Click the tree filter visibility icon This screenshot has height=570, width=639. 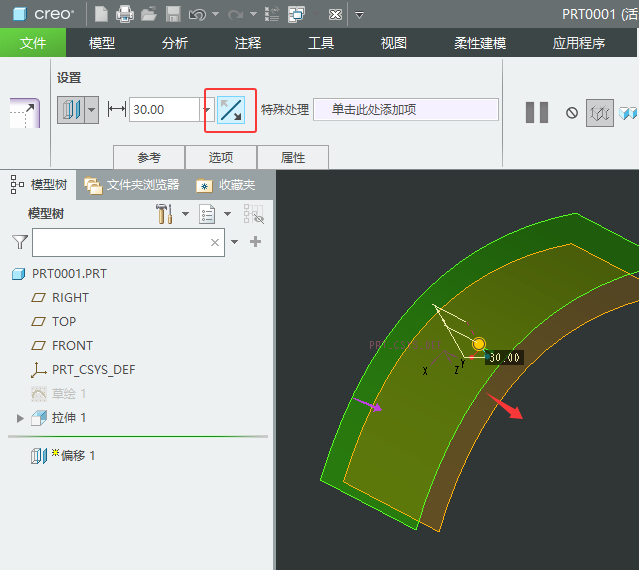pyautogui.click(x=254, y=214)
